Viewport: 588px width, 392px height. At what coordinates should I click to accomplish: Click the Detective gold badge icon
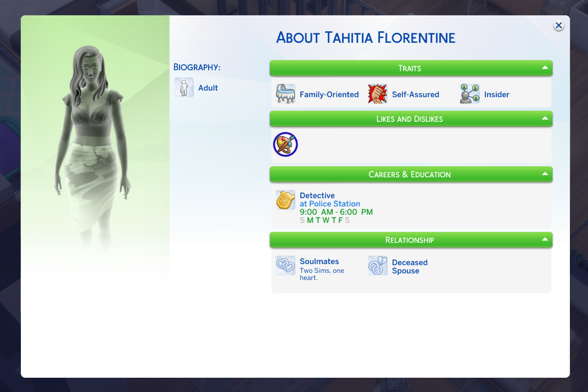click(x=285, y=200)
